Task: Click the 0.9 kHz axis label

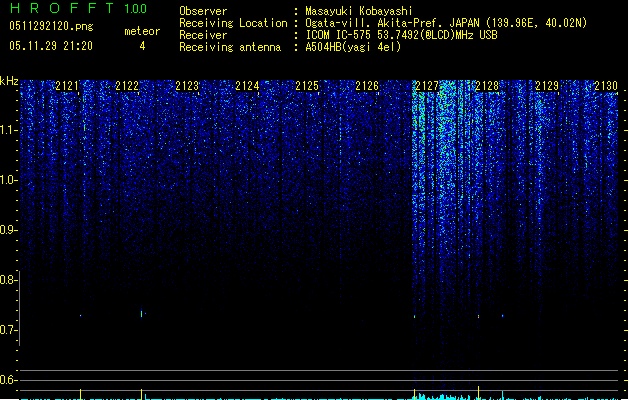Action: point(8,230)
